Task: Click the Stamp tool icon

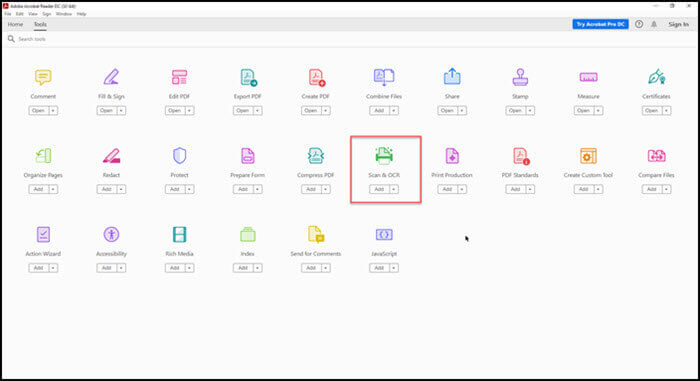Action: click(520, 77)
